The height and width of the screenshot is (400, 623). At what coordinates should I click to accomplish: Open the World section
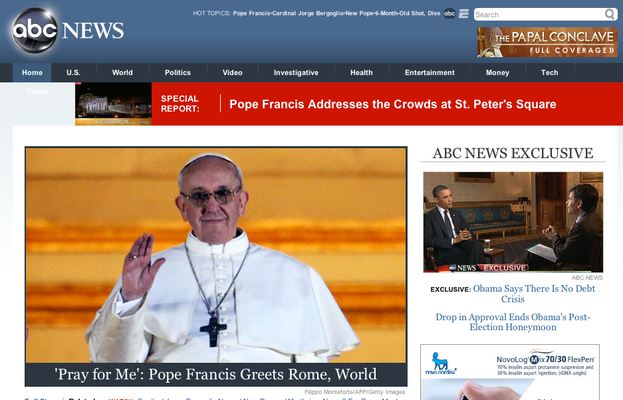122,73
